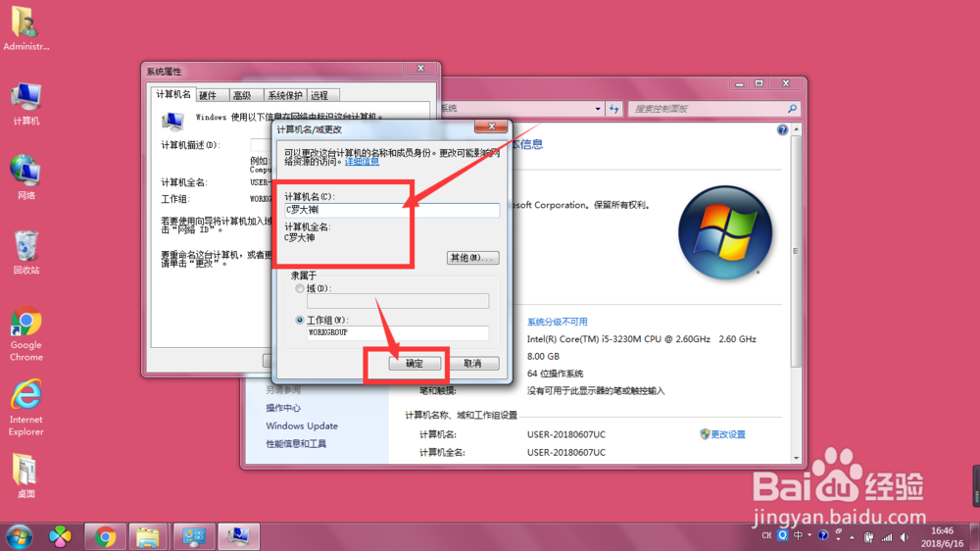This screenshot has height=551, width=980.
Task: Click the blue help tray icon
Action: tap(823, 535)
